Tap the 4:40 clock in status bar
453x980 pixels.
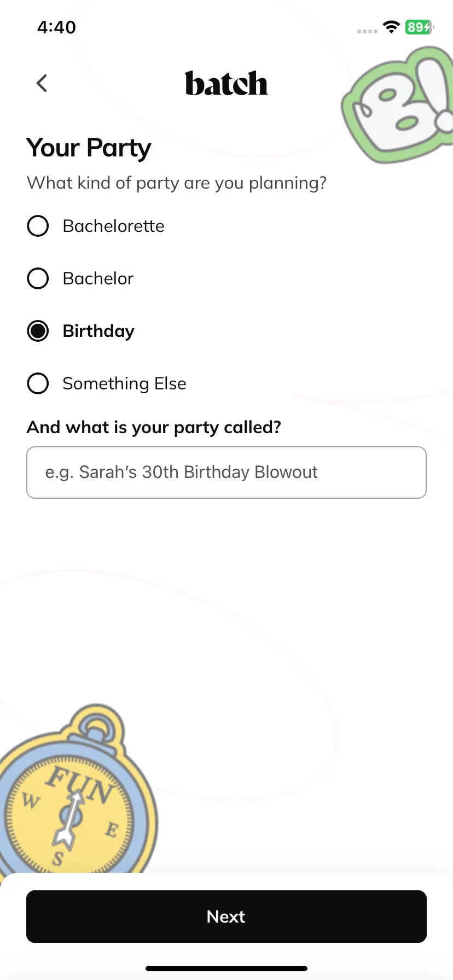(x=56, y=27)
